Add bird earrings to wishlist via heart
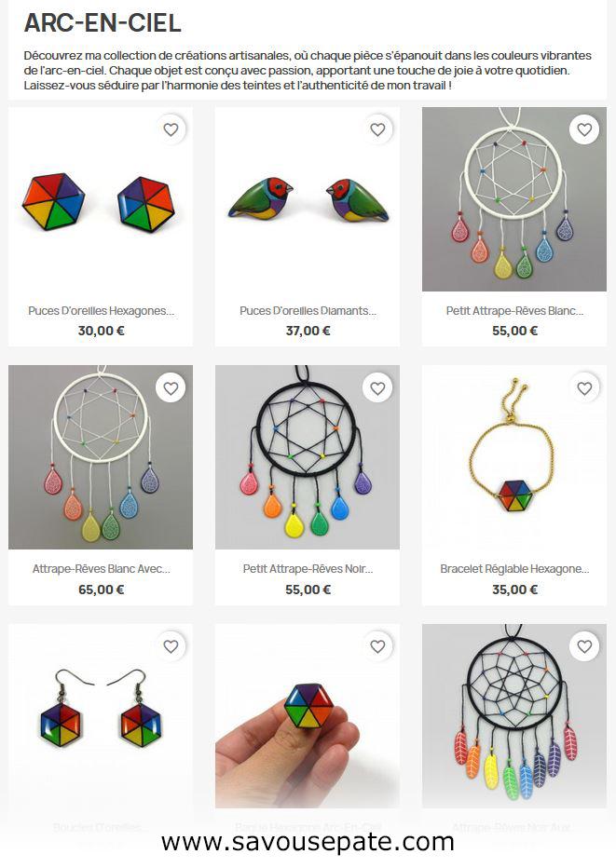Image resolution: width=616 pixels, height=868 pixels. tap(377, 129)
